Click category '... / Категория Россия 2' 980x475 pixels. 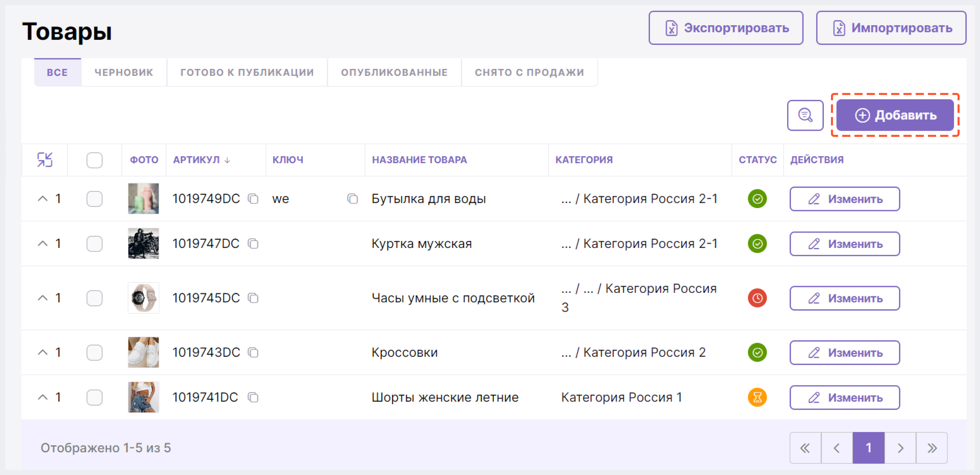(x=633, y=352)
